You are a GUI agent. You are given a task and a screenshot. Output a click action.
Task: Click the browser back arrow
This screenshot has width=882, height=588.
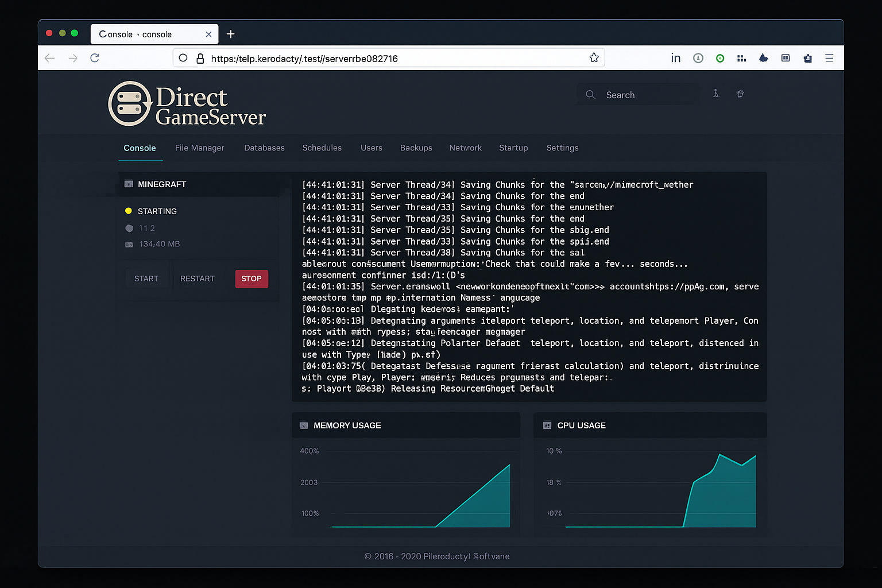pyautogui.click(x=50, y=58)
